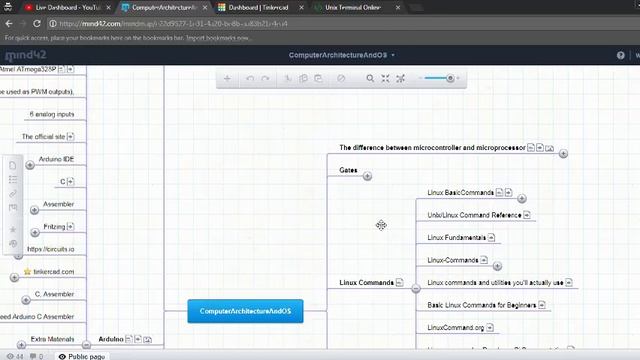Paste a node from clipboard
The height and width of the screenshot is (360, 640).
coord(318,78)
